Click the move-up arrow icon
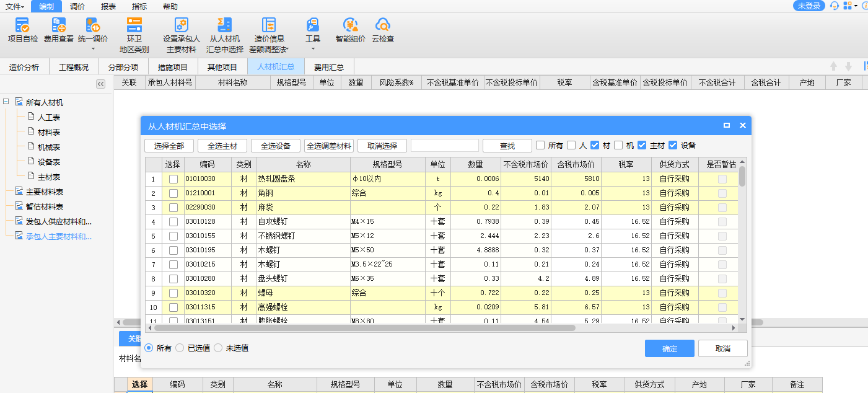 834,66
